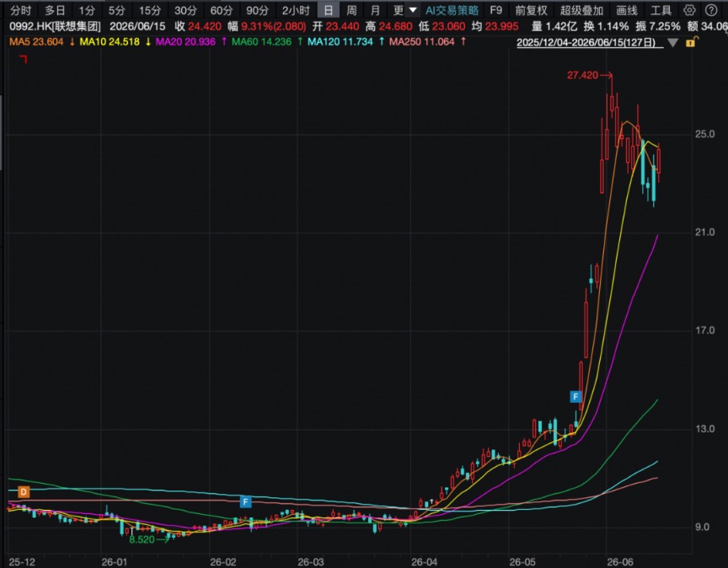The width and height of the screenshot is (728, 568).
Task: Click the 2025/12/04-2026/06/15 date range
Action: coord(586,43)
